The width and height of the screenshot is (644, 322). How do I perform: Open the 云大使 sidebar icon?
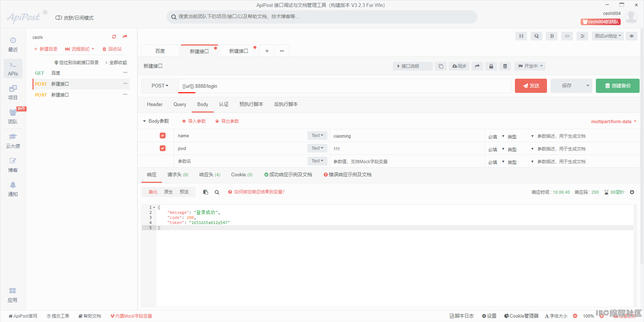[x=13, y=141]
